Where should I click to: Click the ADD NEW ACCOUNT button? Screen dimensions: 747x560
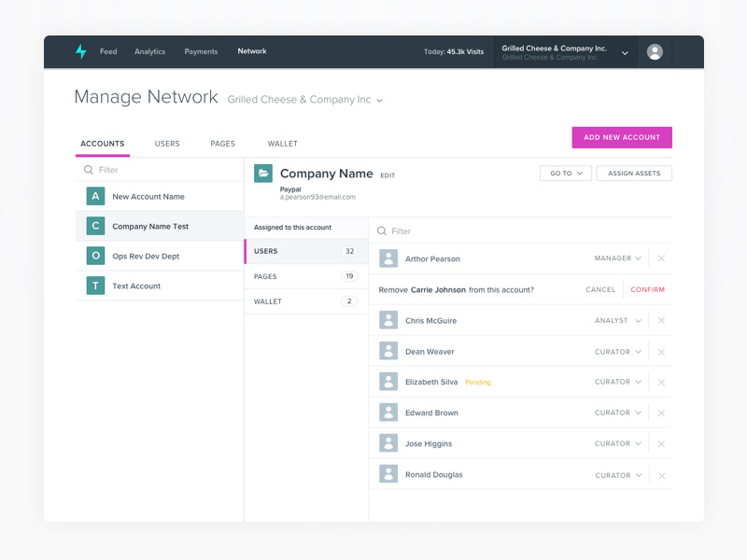[622, 137]
